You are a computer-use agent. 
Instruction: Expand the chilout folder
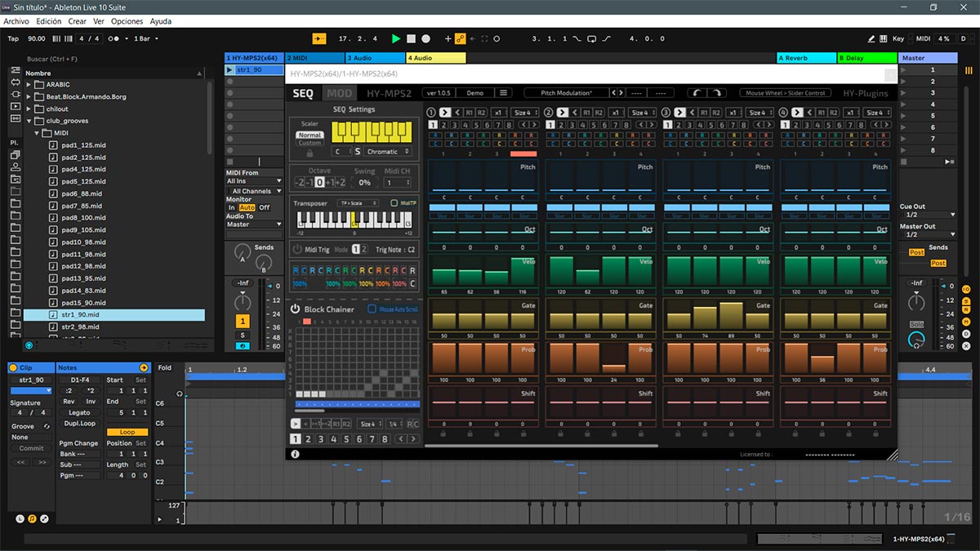(x=29, y=109)
